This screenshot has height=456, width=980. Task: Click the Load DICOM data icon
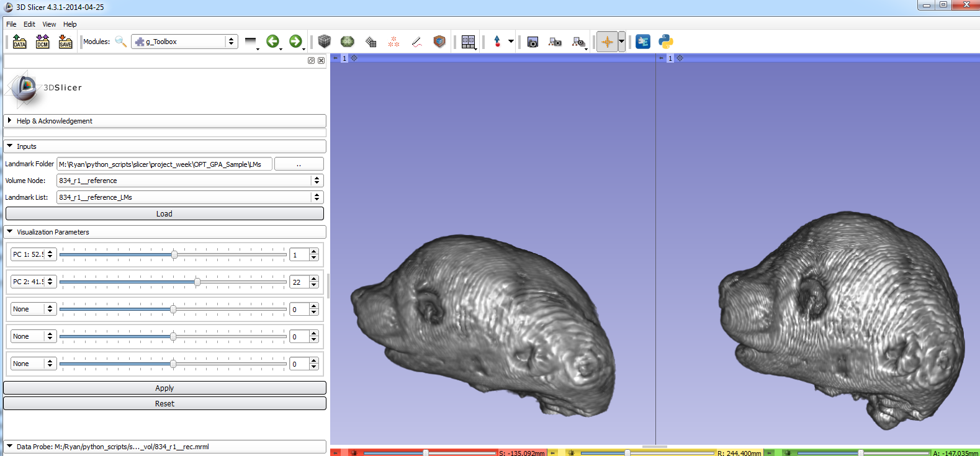[x=42, y=42]
